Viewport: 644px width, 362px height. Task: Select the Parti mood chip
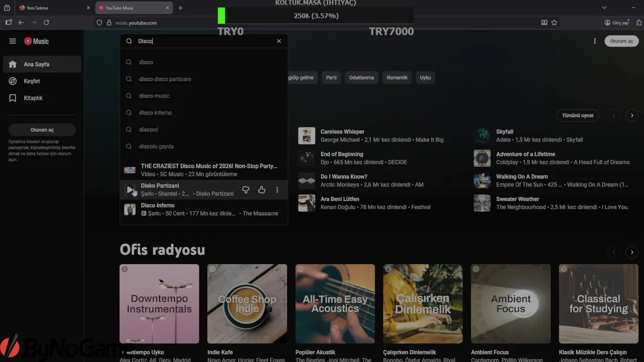[x=331, y=77]
